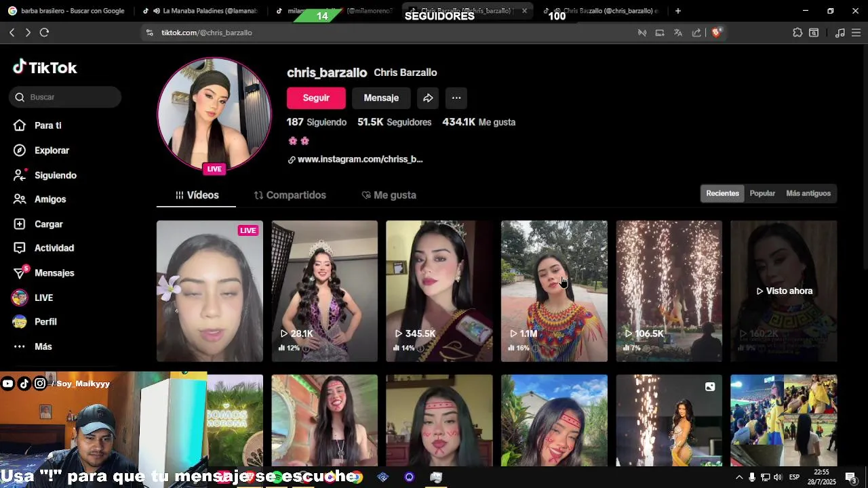Open the new tab plus button
The image size is (868, 488).
coord(677,11)
